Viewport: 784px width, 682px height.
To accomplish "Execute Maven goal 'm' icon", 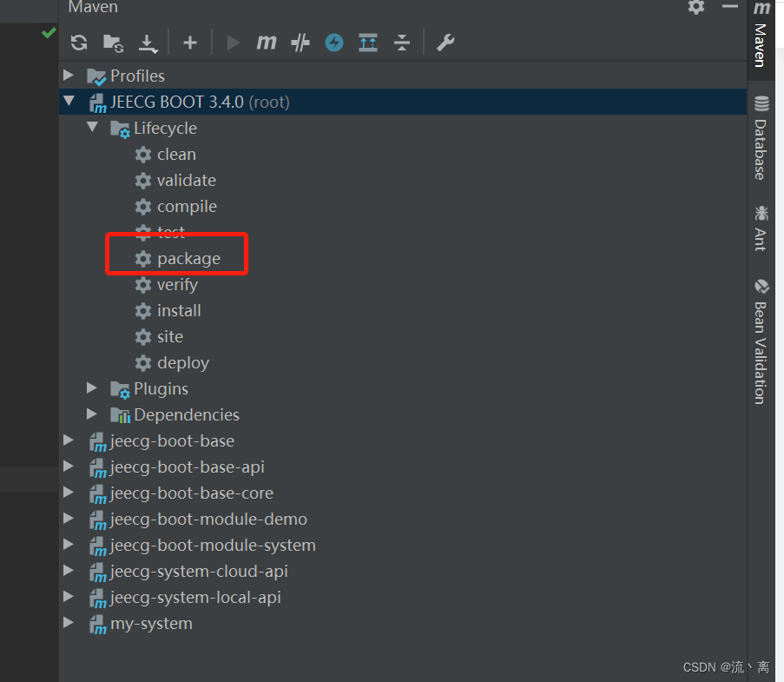I will point(266,42).
